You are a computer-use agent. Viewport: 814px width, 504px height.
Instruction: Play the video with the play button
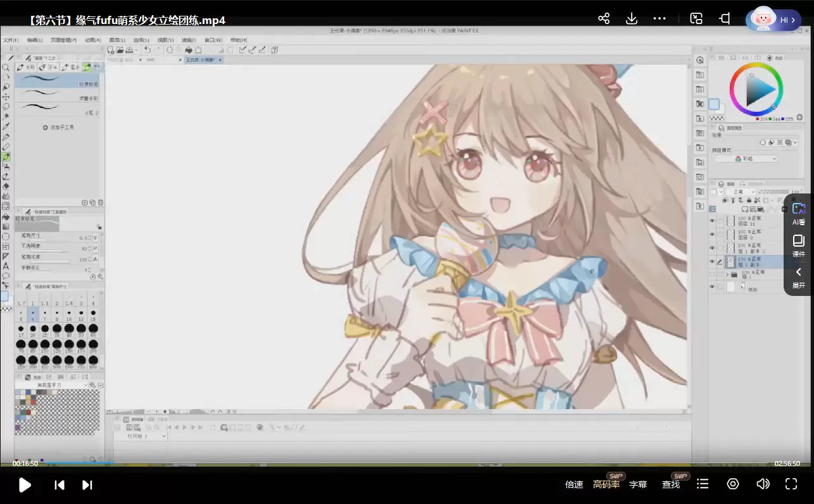point(25,484)
